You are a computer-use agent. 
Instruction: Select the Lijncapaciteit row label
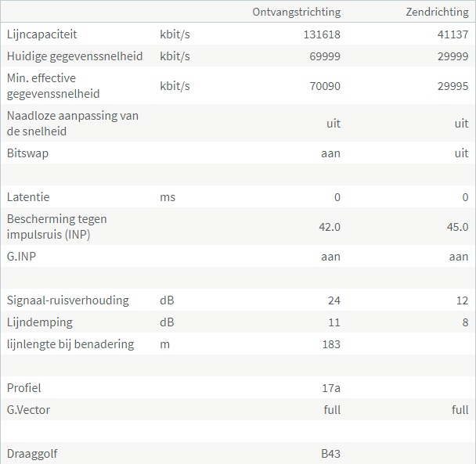coord(42,34)
